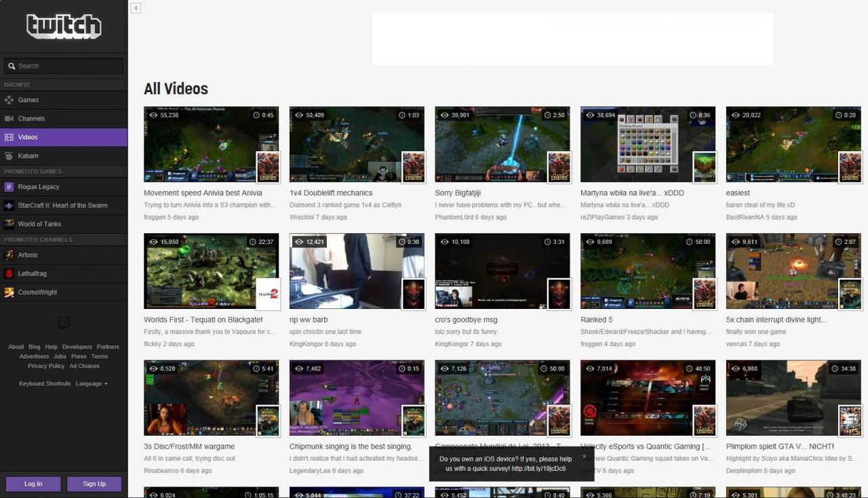Click WoW game icon on Chipmunk singing video

pyautogui.click(x=414, y=420)
